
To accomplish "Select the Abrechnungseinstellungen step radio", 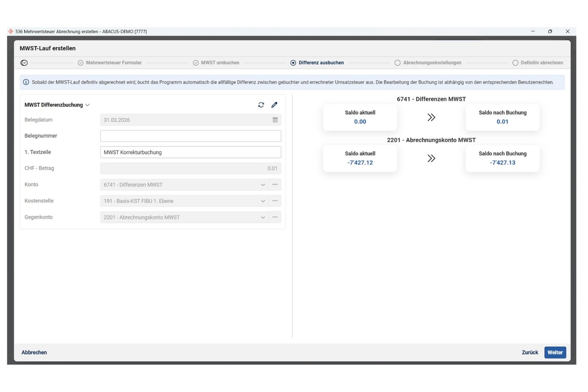I will click(397, 63).
